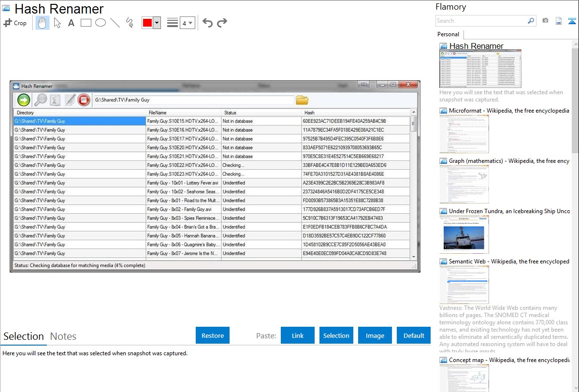Click the status bar checking database text
579x392 pixels.
tap(80, 265)
